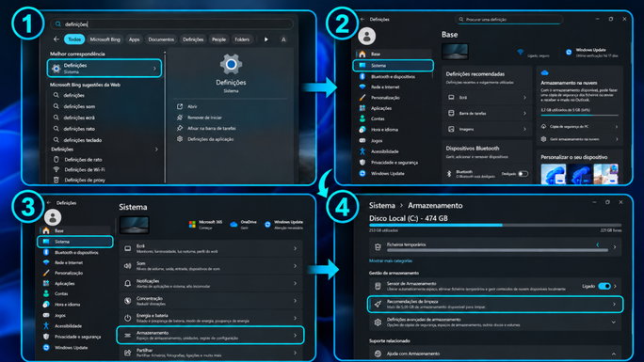The height and width of the screenshot is (362, 644).
Task: Click the 'definições som' web suggestion
Action: pyautogui.click(x=79, y=106)
